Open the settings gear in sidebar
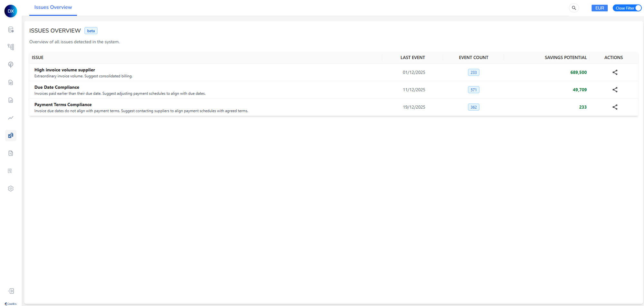The width and height of the screenshot is (644, 306). [x=11, y=189]
